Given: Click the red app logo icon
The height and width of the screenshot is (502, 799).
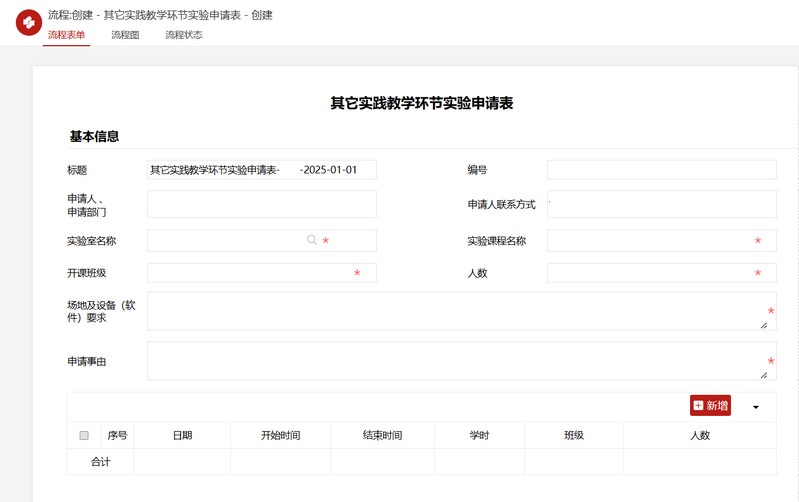Looking at the screenshot, I should pyautogui.click(x=28, y=23).
